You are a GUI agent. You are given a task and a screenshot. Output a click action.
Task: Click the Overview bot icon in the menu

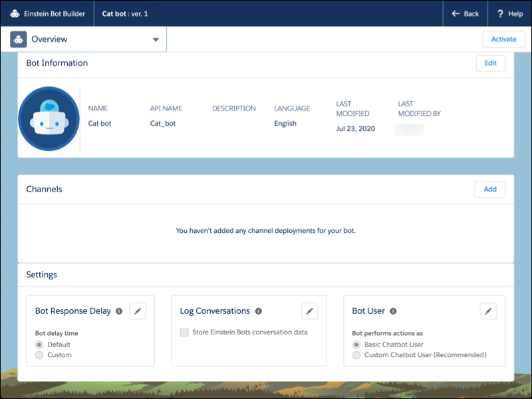coord(19,39)
